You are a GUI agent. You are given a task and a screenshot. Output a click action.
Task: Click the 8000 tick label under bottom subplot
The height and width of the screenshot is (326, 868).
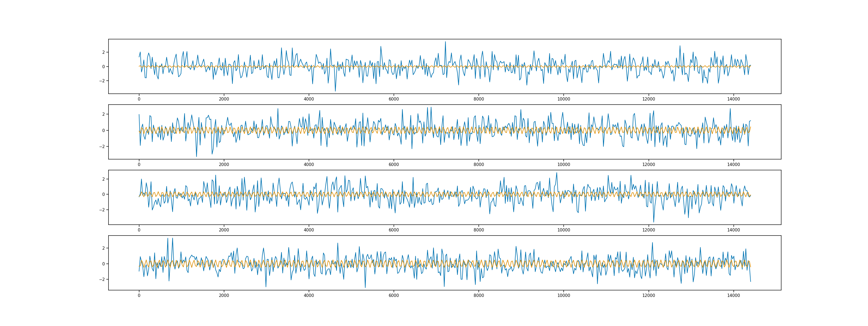click(478, 296)
